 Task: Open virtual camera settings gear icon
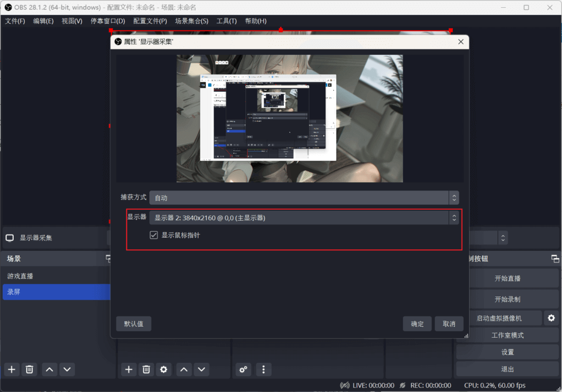(551, 318)
